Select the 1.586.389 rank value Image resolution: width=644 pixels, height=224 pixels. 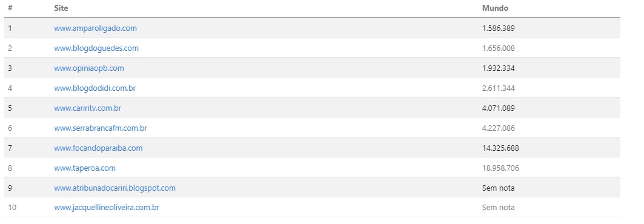pos(498,28)
